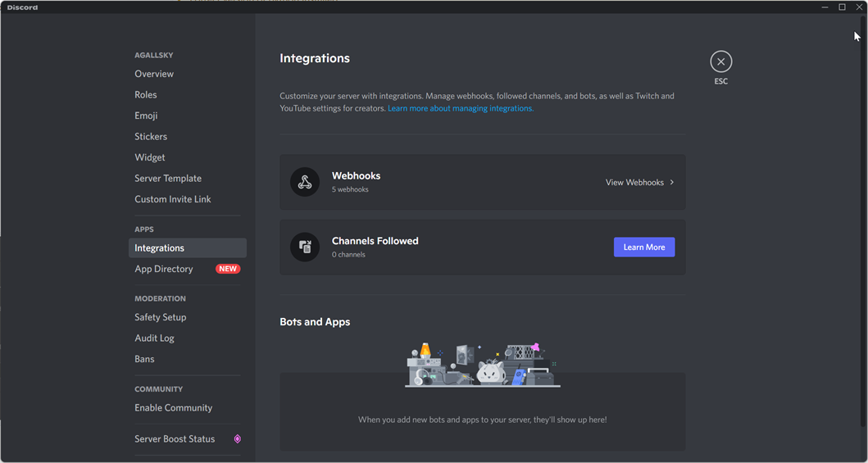Open Custom Invite Link settings

(173, 199)
